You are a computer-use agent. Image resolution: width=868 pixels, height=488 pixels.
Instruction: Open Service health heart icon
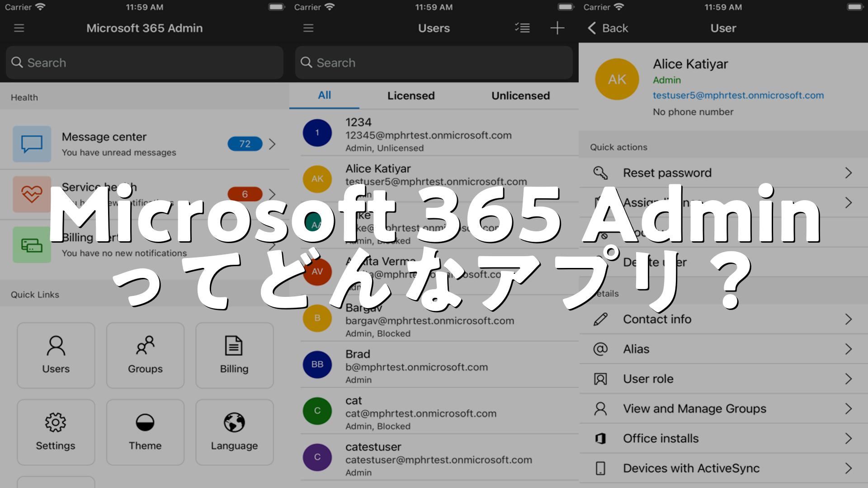coord(32,194)
